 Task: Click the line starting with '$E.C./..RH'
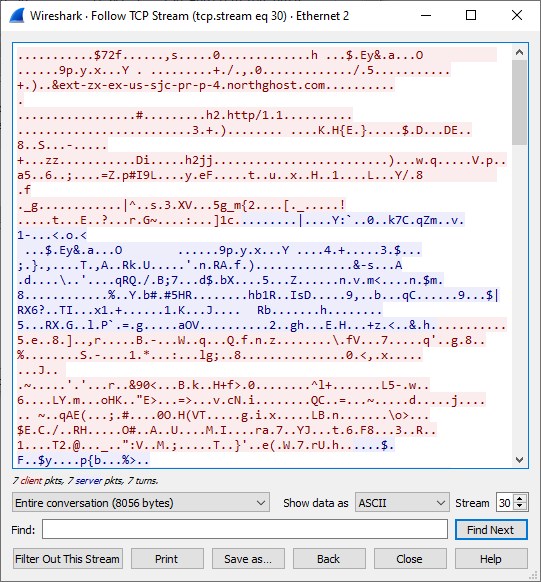pos(226,430)
